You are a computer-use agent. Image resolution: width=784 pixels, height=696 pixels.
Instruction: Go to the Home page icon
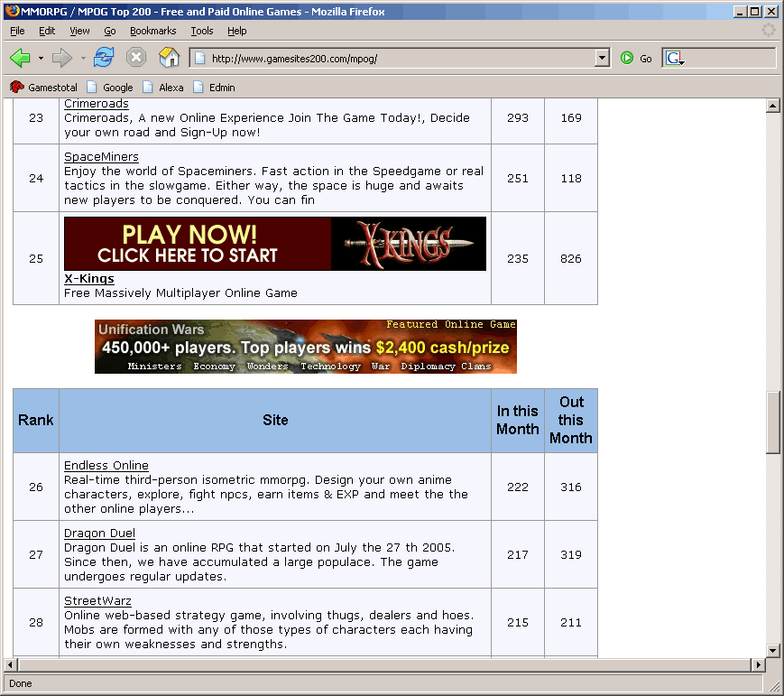click(x=169, y=58)
